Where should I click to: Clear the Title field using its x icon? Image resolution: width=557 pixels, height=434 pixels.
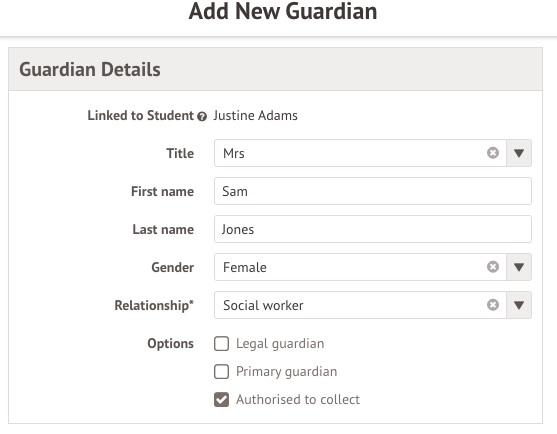click(x=493, y=153)
